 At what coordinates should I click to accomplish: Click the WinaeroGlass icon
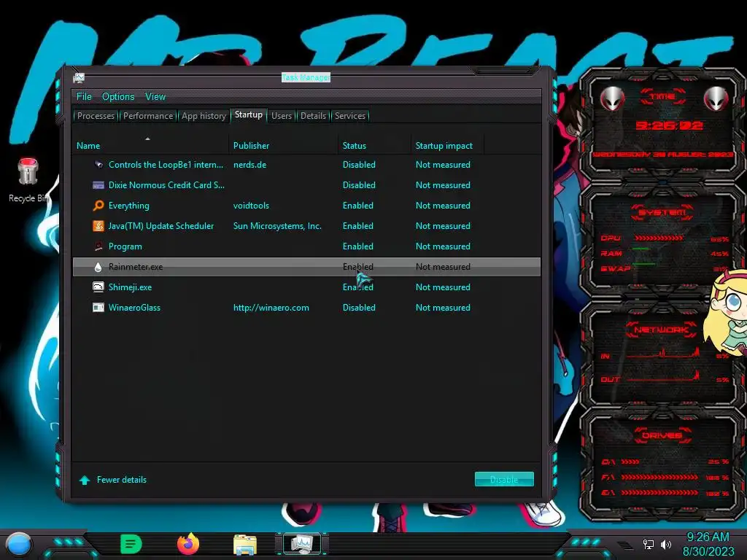point(98,308)
